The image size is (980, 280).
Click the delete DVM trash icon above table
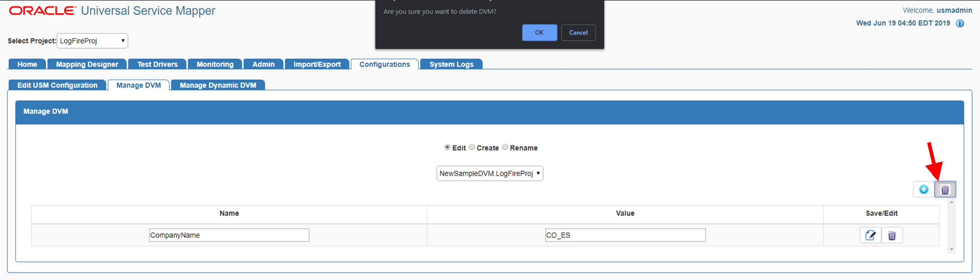(945, 189)
